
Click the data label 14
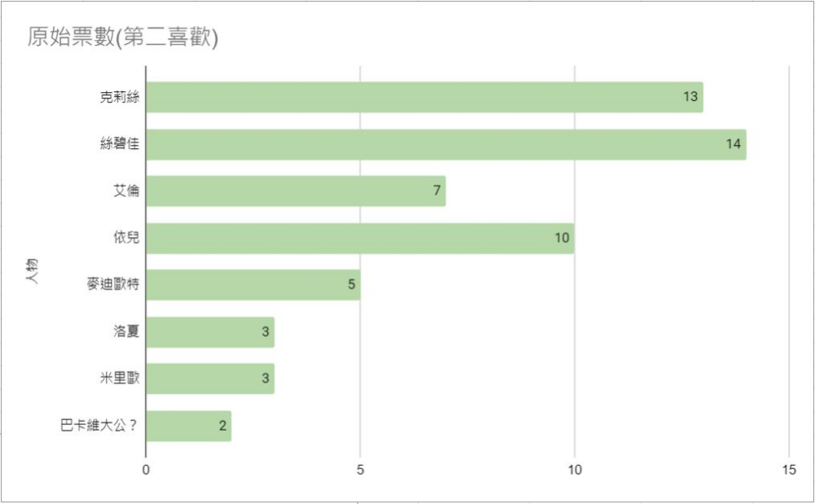(733, 144)
